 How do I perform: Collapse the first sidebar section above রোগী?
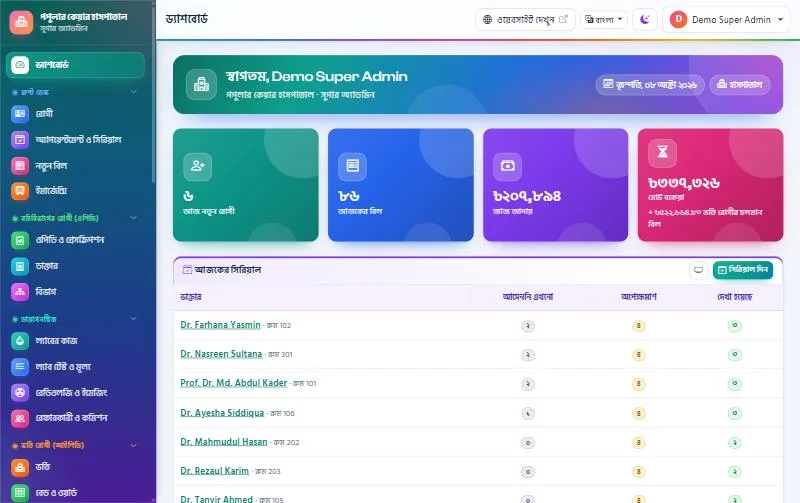[x=133, y=92]
